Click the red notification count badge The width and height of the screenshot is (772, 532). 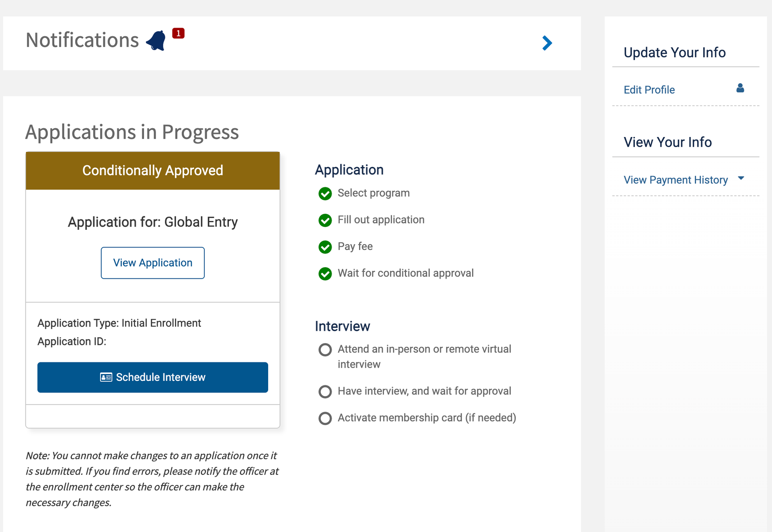point(178,33)
